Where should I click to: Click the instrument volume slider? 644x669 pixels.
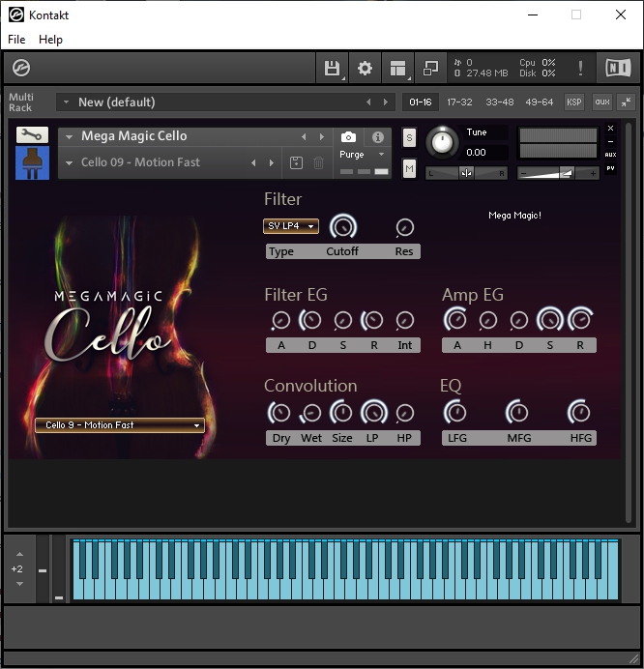click(558, 173)
